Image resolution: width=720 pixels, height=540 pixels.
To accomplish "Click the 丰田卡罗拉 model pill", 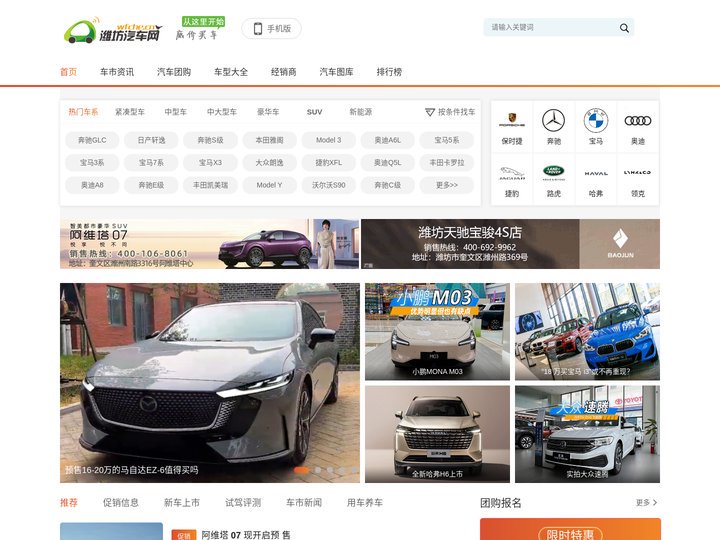I will [x=447, y=163].
